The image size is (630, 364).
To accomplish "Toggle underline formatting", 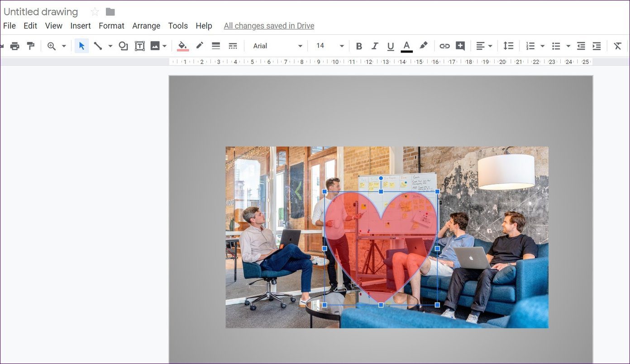I will click(x=391, y=46).
